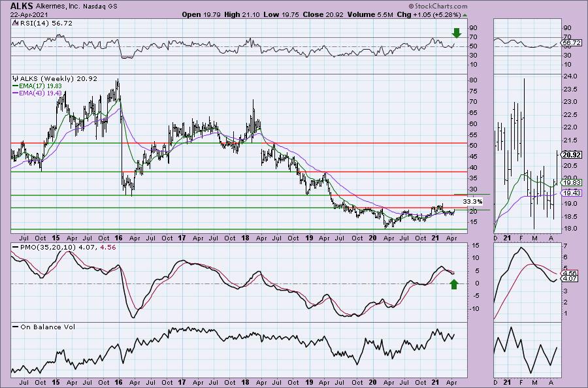Image resolution: width=588 pixels, height=388 pixels.
Task: Click the purple EMA(43) legend line swatch
Action: [x=16, y=93]
